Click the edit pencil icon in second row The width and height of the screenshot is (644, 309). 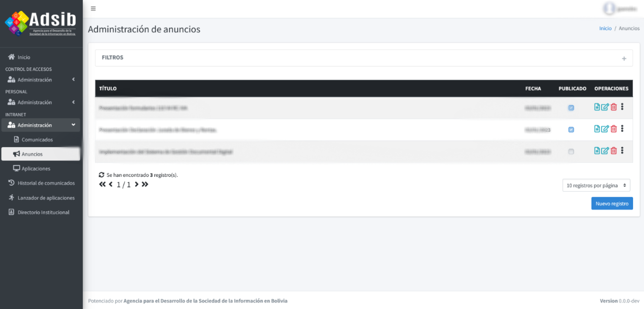point(605,129)
